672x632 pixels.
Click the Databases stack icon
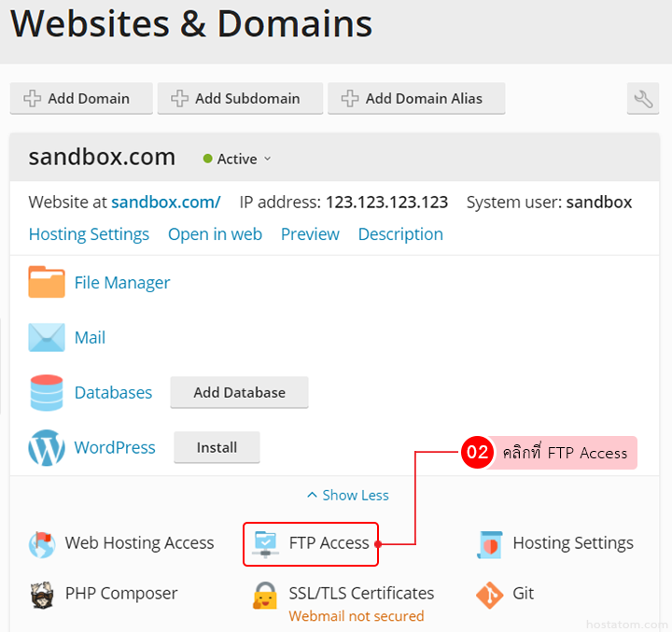point(47,393)
